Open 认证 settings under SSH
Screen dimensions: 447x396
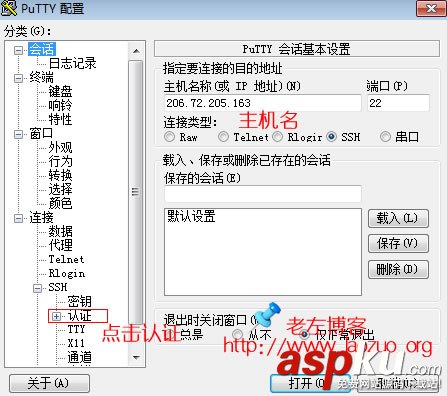(x=79, y=316)
